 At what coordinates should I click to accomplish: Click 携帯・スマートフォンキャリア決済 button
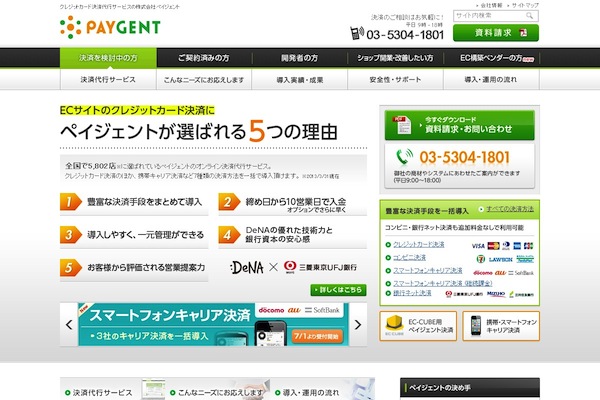tap(501, 326)
